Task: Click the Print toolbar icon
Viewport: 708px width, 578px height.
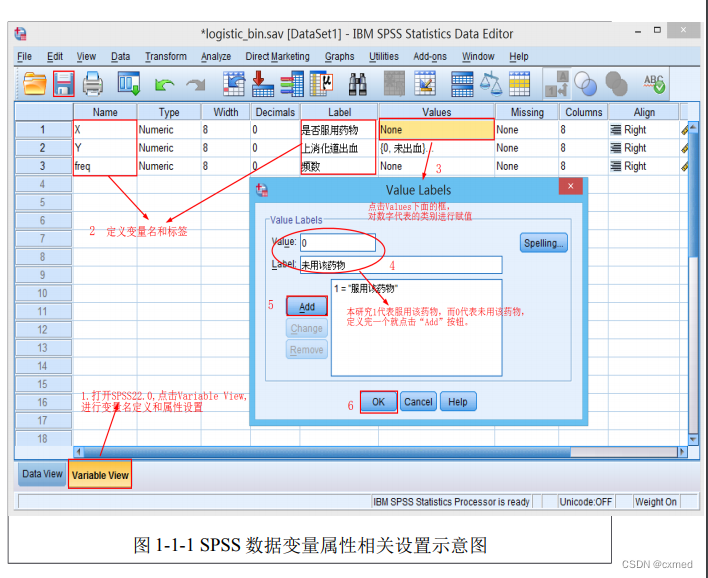Action: [x=93, y=84]
